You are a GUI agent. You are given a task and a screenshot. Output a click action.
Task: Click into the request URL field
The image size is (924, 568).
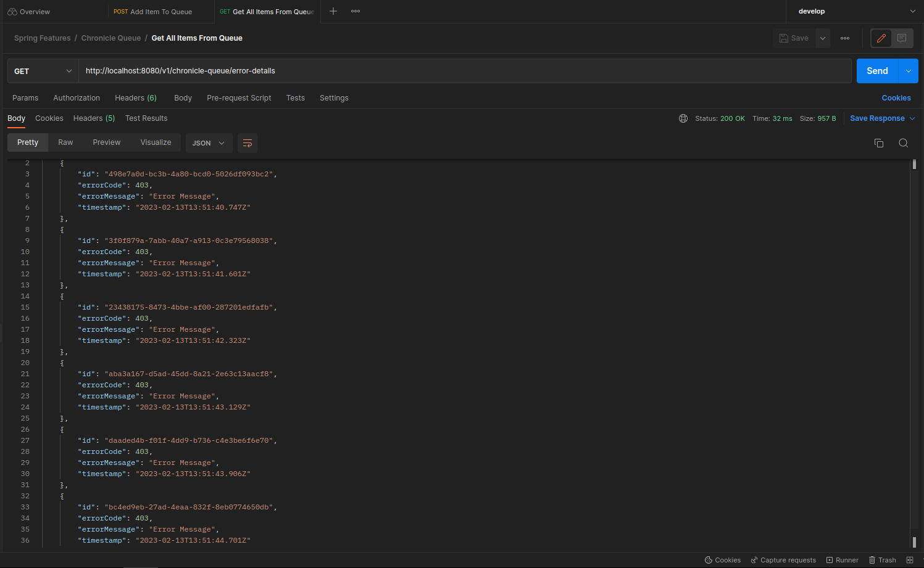pos(463,71)
